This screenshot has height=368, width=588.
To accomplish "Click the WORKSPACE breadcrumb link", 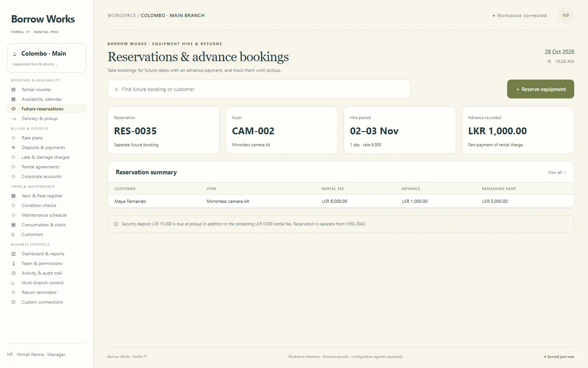I will [122, 16].
